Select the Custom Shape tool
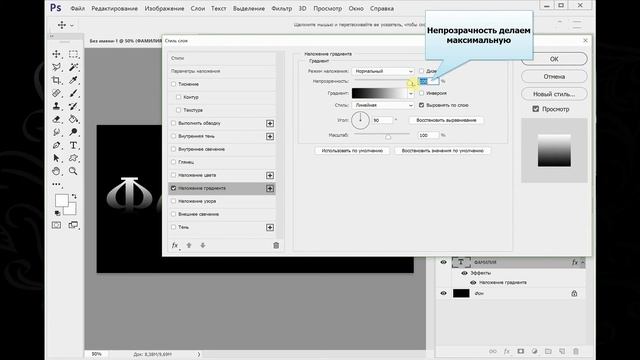 (73, 158)
